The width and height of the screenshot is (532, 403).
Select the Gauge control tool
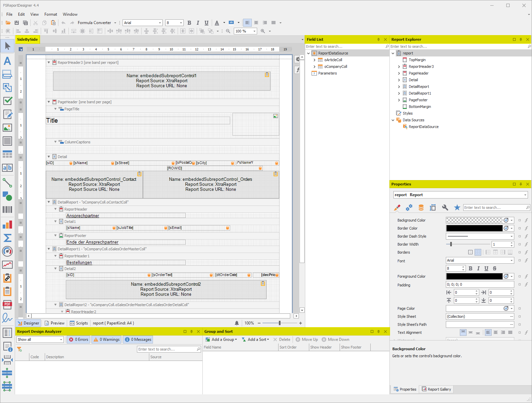pyautogui.click(x=7, y=251)
